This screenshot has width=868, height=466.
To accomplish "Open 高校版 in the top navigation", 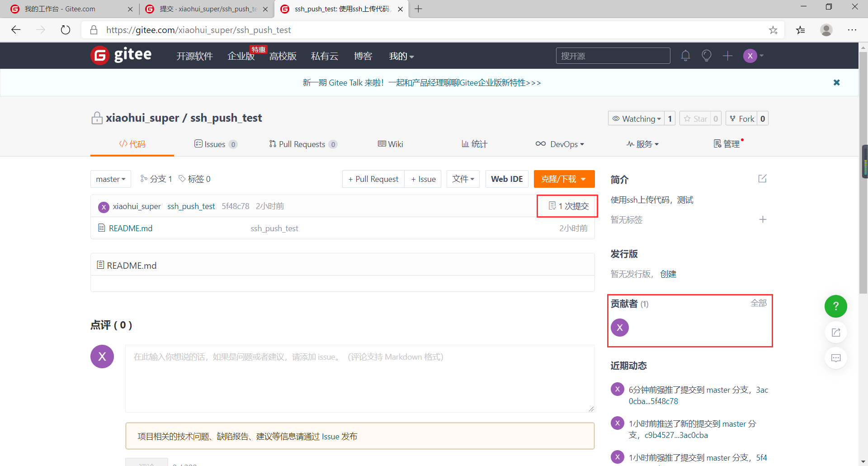I will coord(283,56).
